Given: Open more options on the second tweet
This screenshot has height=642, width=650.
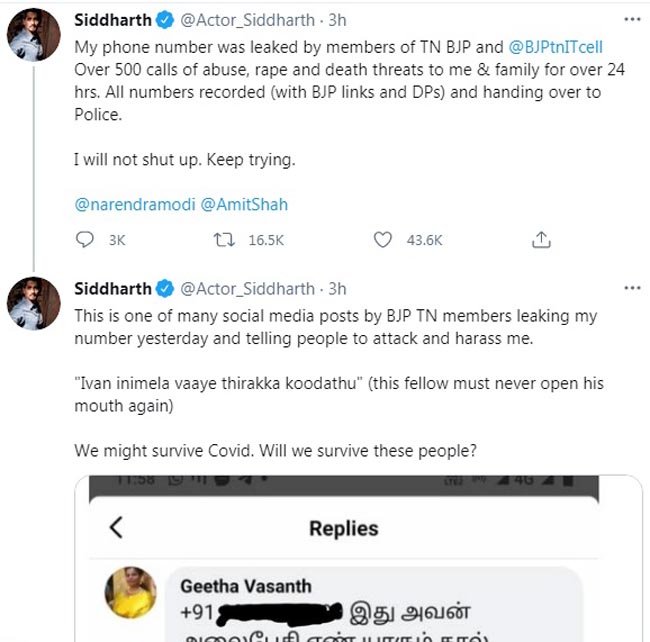Looking at the screenshot, I should (631, 289).
